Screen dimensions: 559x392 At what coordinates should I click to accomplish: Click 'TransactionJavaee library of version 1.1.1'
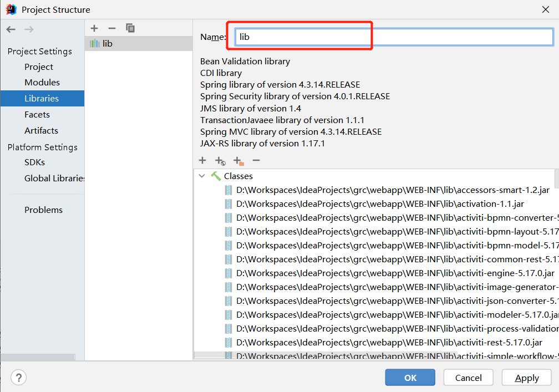click(x=282, y=120)
